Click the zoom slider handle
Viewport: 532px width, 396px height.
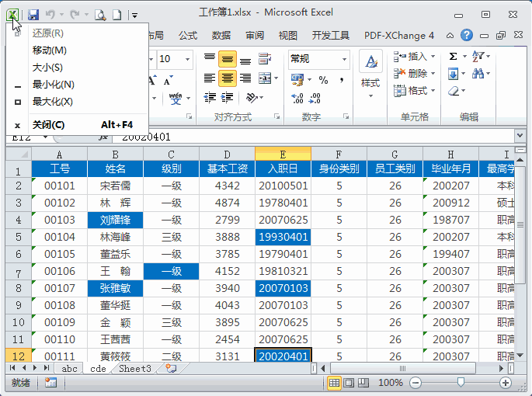point(461,383)
